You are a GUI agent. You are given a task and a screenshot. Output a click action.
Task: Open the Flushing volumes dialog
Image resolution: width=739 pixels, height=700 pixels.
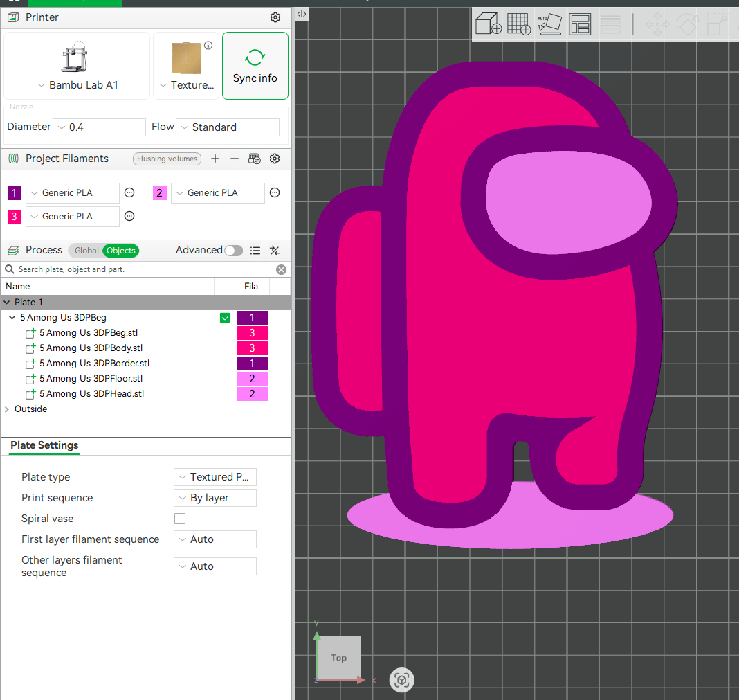pyautogui.click(x=167, y=159)
